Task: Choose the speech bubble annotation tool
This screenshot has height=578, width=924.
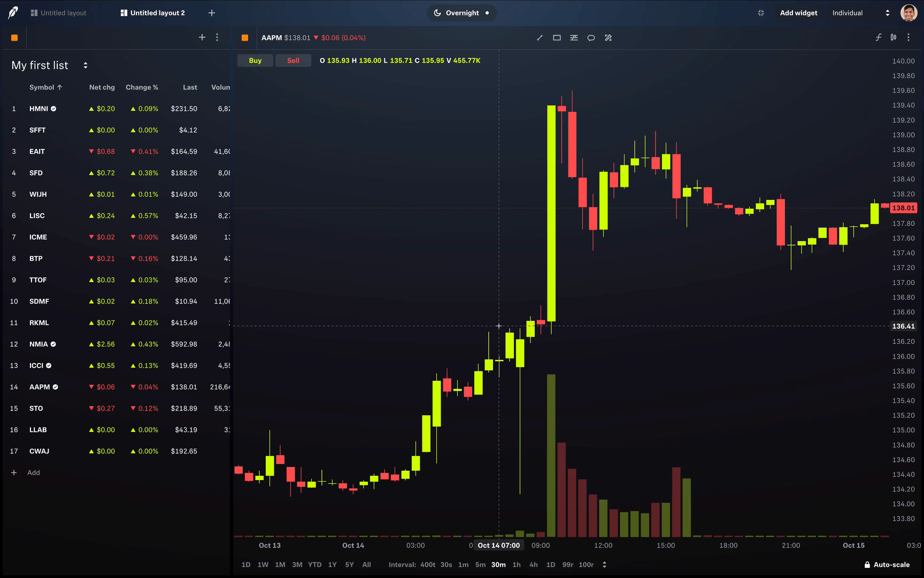Action: (x=591, y=37)
